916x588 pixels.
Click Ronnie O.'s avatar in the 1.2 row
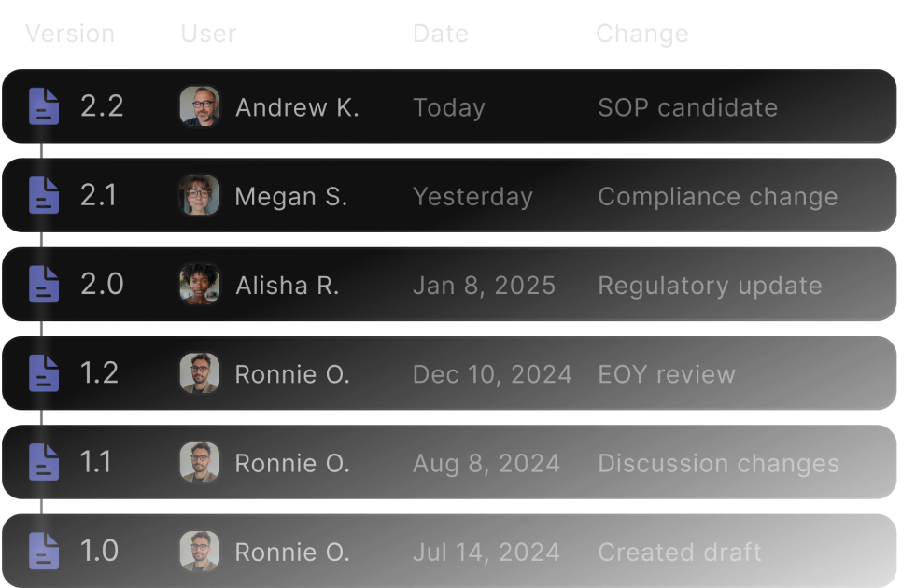coord(200,373)
